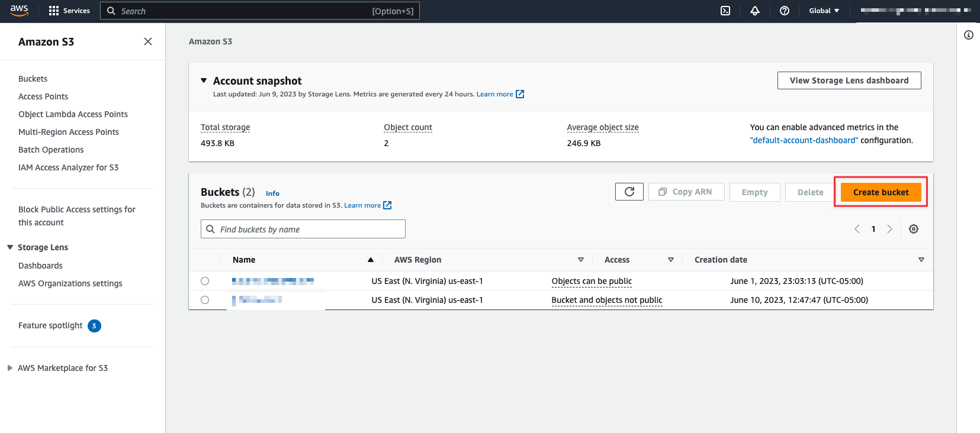Open the help question mark menu

pos(785,11)
